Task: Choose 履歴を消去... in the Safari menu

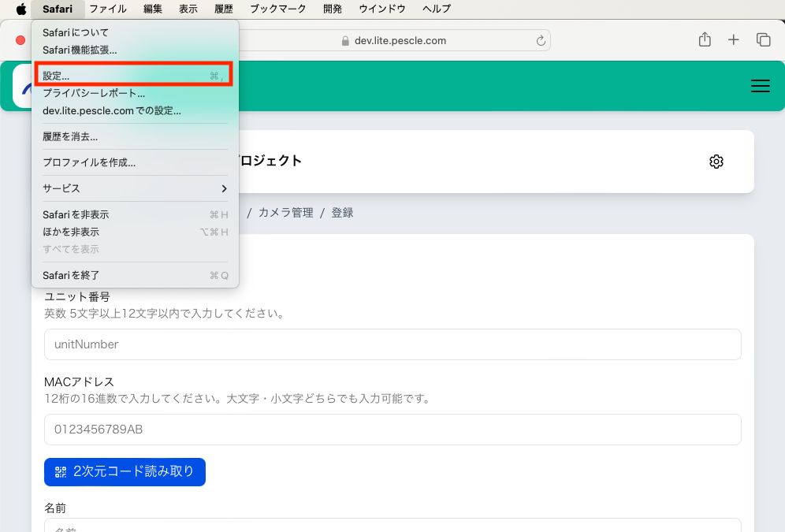Action: 71,138
